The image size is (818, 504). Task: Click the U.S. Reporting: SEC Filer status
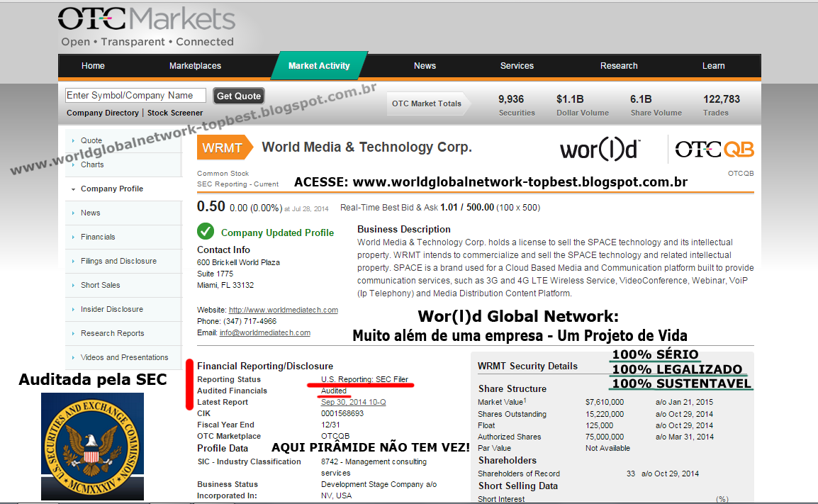[x=364, y=379]
